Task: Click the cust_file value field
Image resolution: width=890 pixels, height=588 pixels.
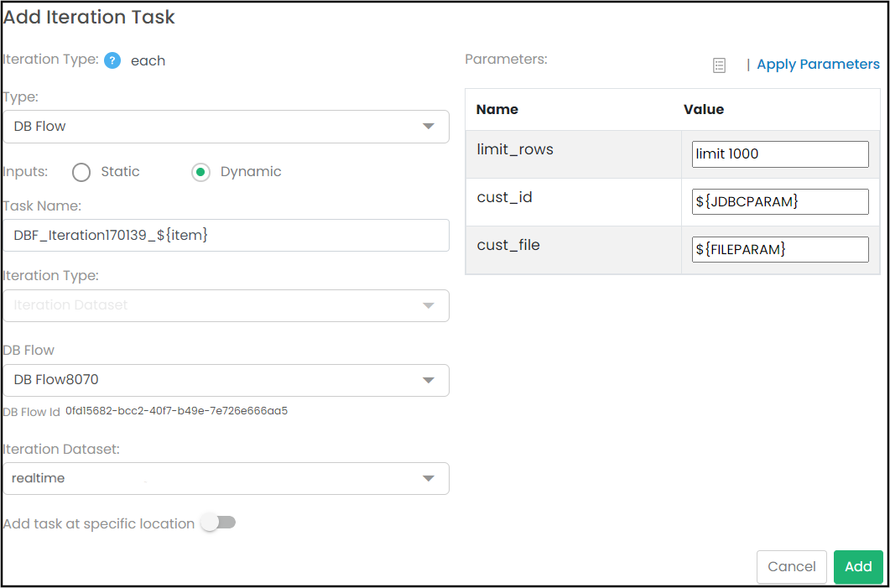Action: (x=780, y=249)
